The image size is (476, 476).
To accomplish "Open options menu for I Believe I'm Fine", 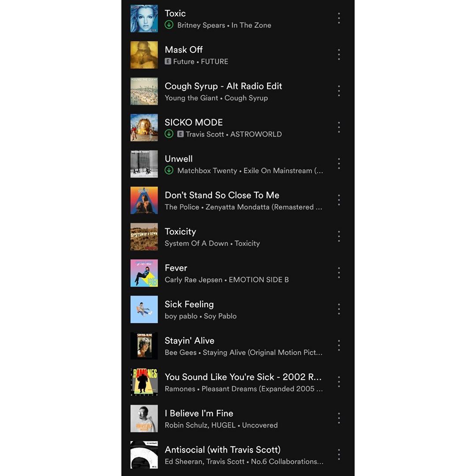I will point(339,418).
